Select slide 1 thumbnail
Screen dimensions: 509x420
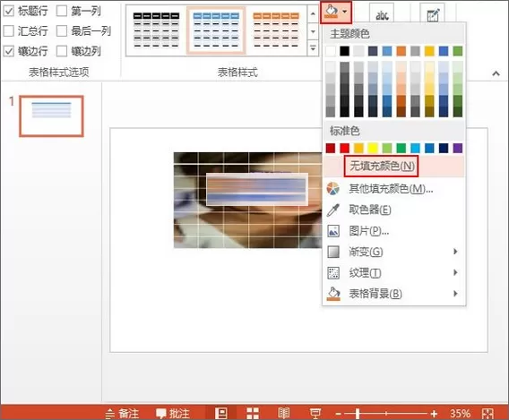51,116
